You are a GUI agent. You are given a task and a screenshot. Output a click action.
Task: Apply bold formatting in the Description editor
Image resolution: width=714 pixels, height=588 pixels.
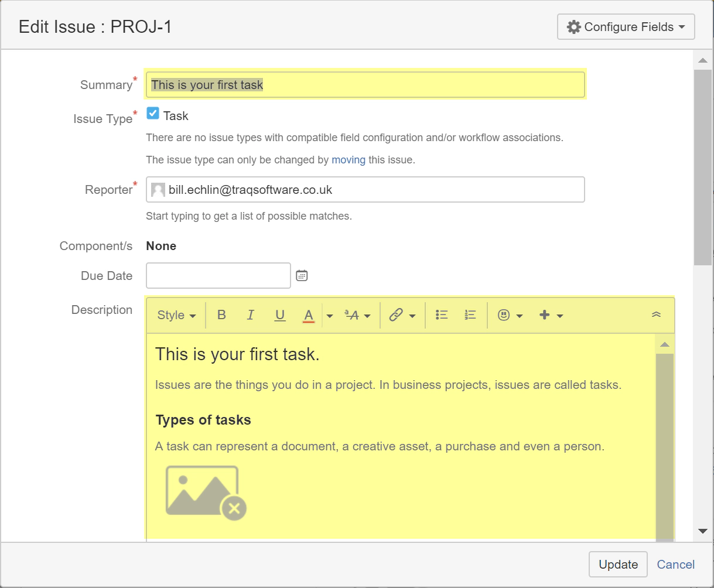[221, 315]
